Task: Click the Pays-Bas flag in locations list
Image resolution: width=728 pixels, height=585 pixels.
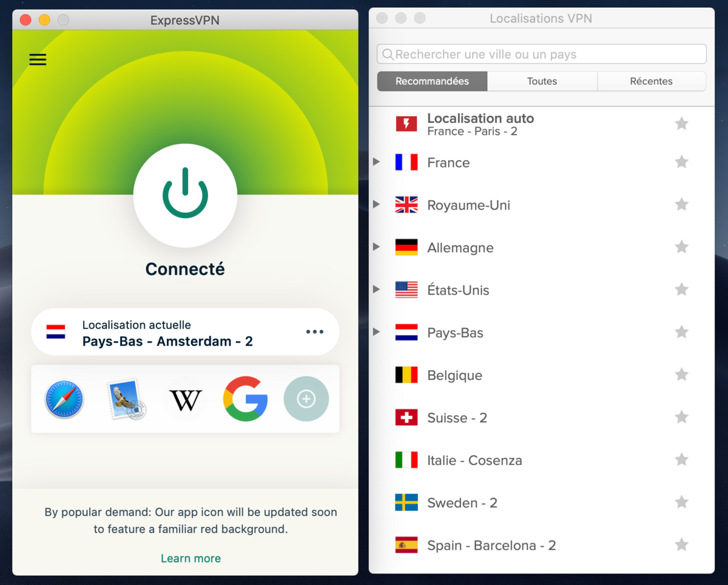Action: [406, 332]
